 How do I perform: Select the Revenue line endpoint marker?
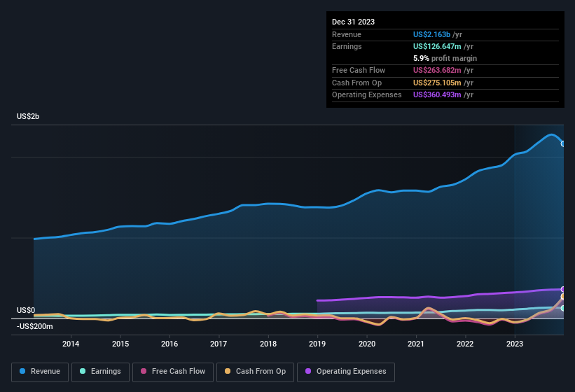click(563, 143)
